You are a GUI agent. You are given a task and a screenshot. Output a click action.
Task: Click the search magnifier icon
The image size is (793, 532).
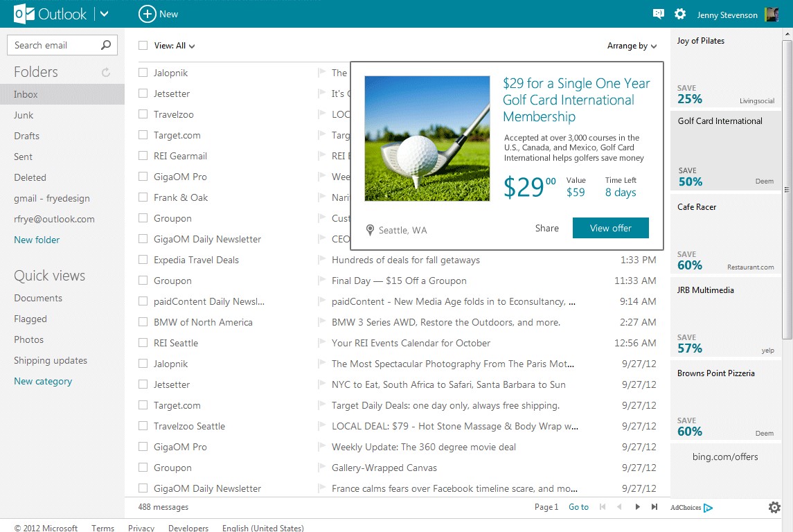tap(106, 45)
